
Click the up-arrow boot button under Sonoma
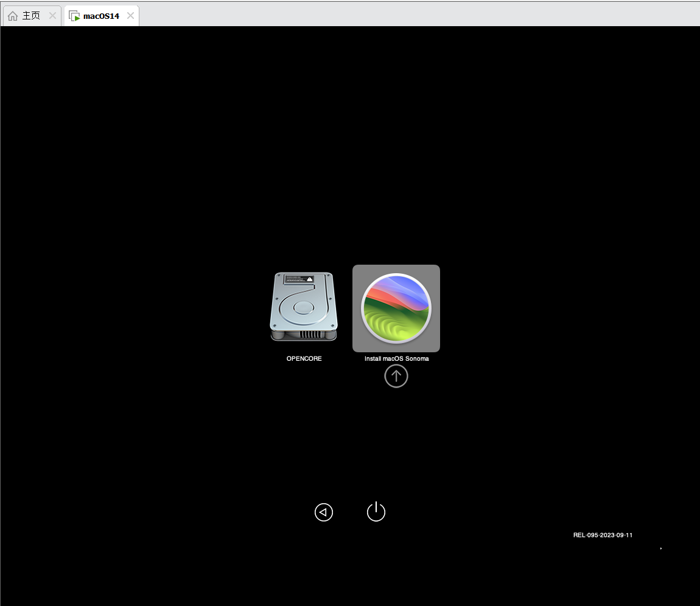point(396,376)
